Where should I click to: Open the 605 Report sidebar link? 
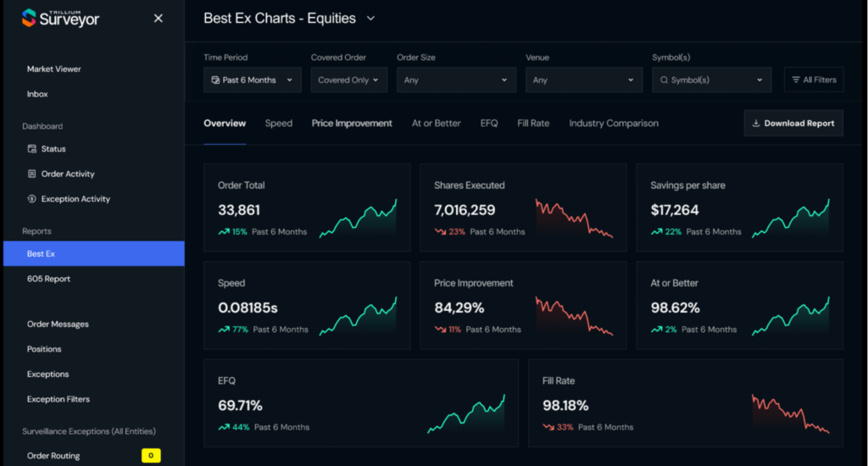[x=48, y=279]
